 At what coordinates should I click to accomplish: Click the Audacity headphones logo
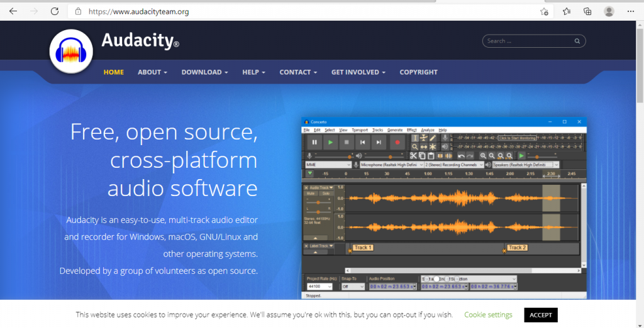pos(71,52)
